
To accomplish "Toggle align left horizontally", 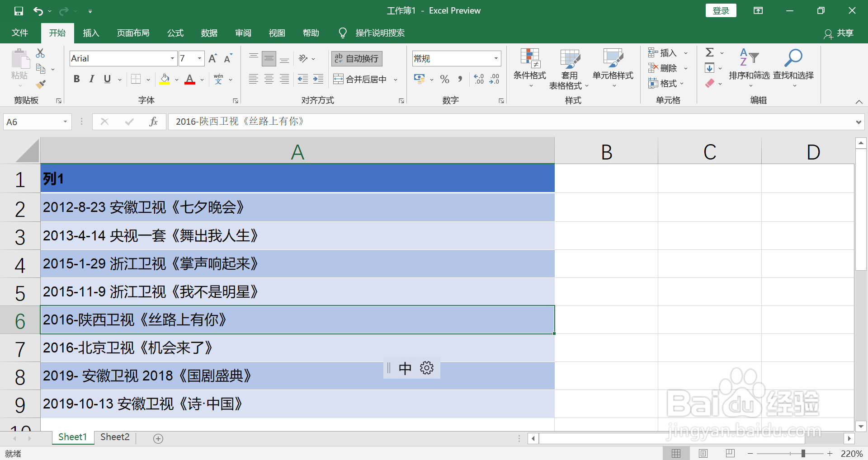I will (254, 79).
